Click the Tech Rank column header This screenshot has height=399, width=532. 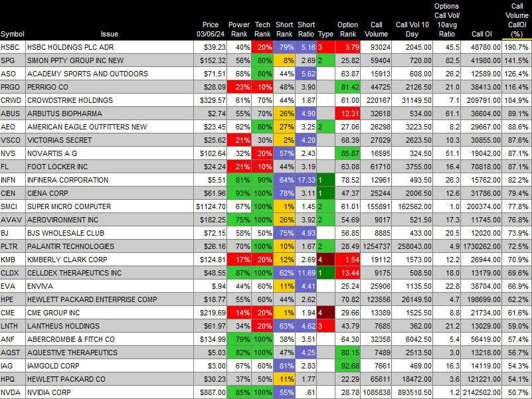coord(262,29)
